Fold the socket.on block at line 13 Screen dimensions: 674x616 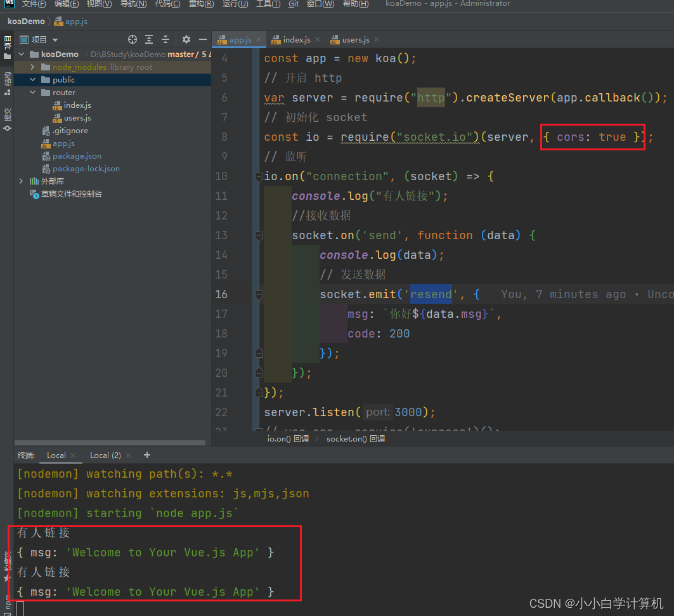pos(259,235)
